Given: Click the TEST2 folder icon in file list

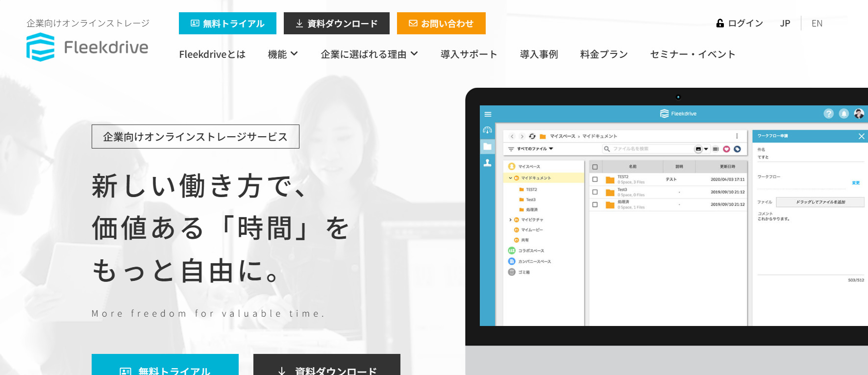Looking at the screenshot, I should (610, 180).
